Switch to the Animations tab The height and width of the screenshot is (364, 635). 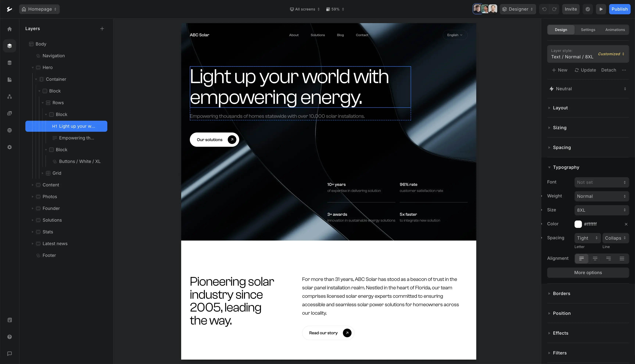tap(615, 30)
